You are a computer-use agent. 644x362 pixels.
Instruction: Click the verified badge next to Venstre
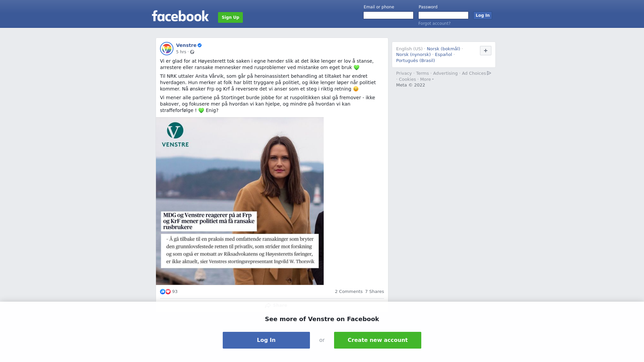(x=200, y=45)
